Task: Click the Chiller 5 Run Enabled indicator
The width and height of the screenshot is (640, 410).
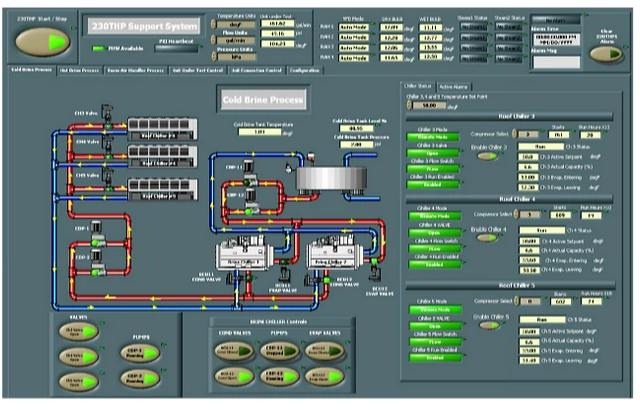Action: point(435,357)
